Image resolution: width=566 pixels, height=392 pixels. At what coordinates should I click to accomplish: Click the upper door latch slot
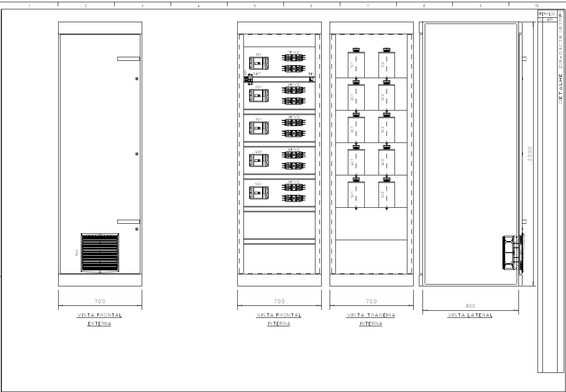click(x=128, y=58)
